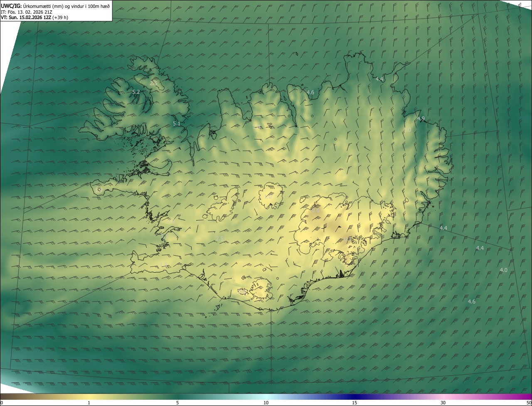Click the color scale tick label '1'
This screenshot has height=406, width=532.
89,403
